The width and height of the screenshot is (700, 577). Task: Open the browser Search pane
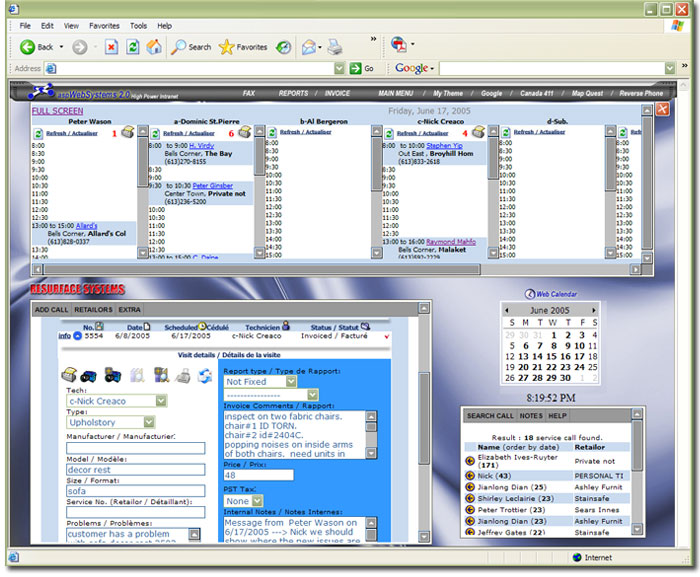coord(191,47)
